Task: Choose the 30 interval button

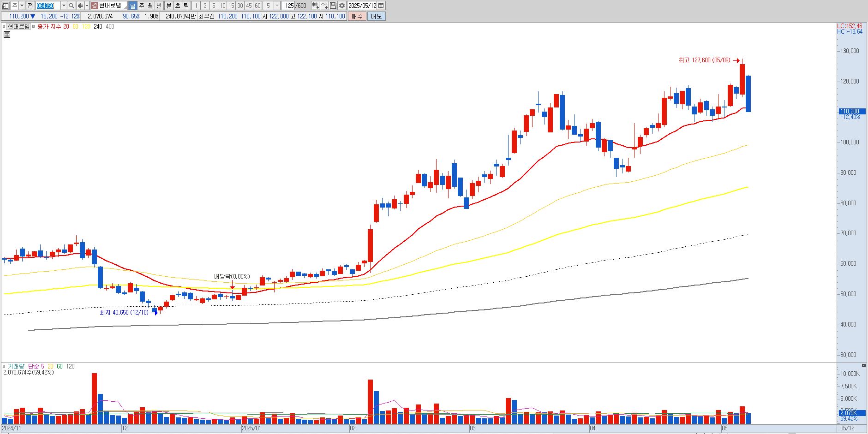Action: click(x=240, y=6)
